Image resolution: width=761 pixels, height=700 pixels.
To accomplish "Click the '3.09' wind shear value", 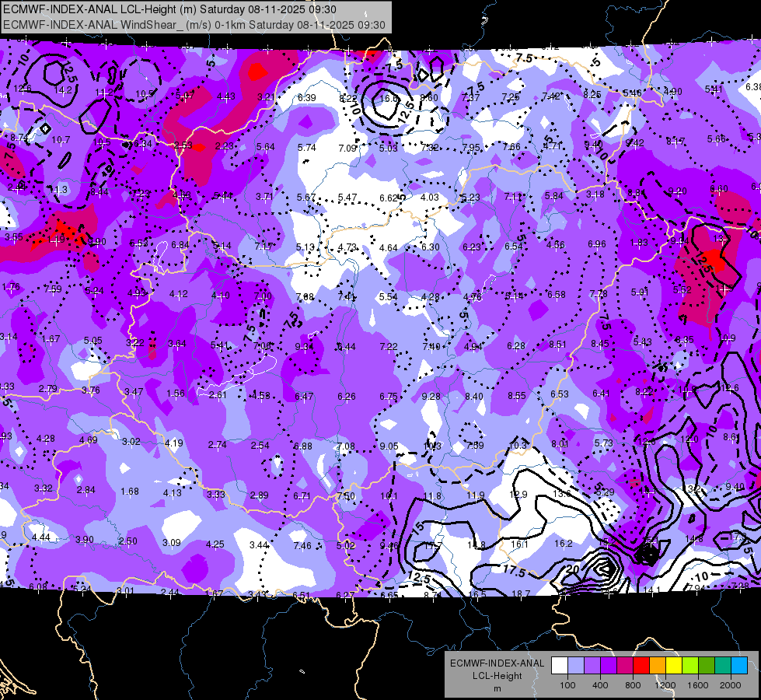I will click(171, 543).
